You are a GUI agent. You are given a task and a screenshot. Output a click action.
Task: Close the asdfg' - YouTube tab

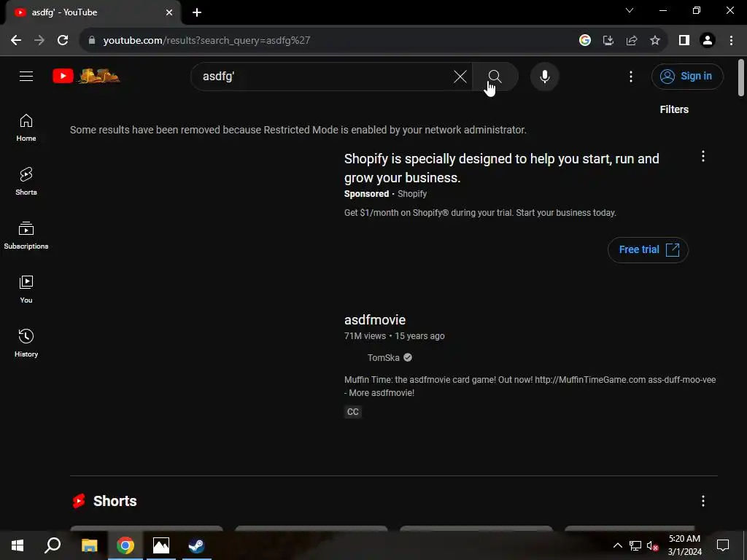pos(169,12)
